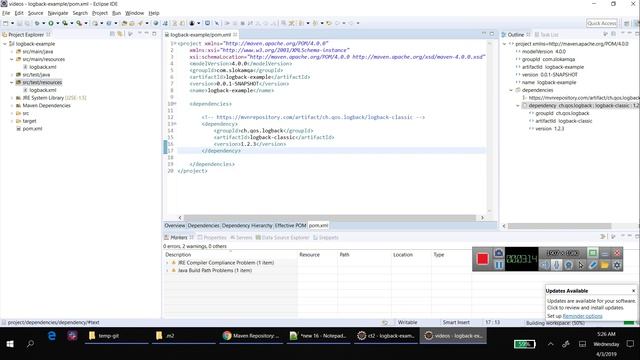Viewport: 640px width, 360px height.
Task: Maximize the Project Explorer view
Action: point(154,34)
